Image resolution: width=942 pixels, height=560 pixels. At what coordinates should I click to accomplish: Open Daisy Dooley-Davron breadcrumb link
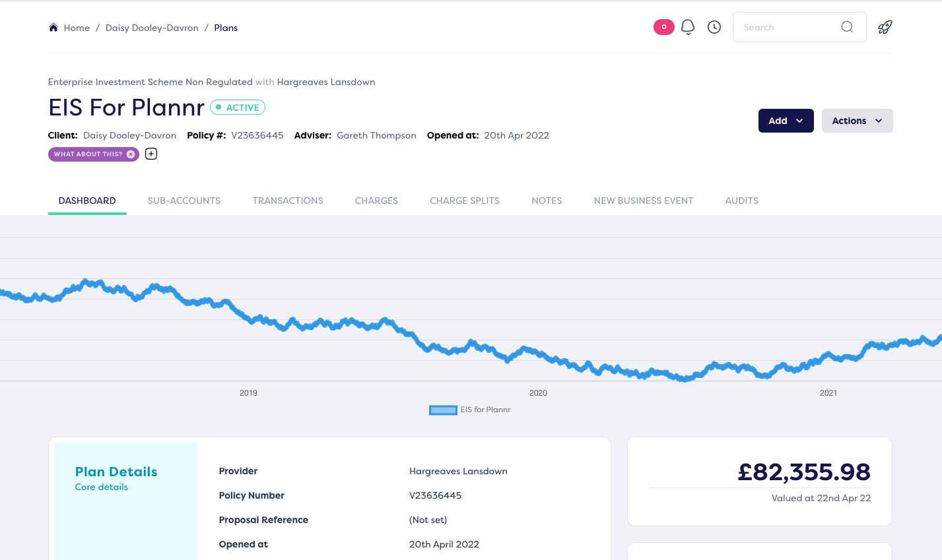point(152,28)
